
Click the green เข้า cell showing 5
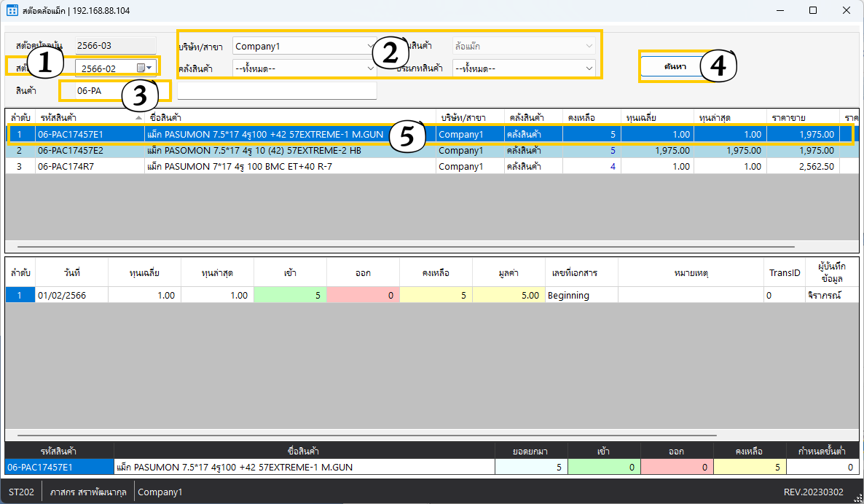click(x=290, y=295)
